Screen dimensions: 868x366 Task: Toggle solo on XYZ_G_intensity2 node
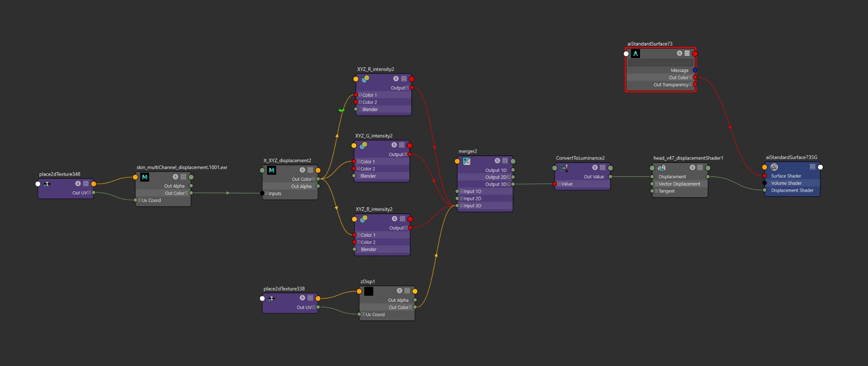pyautogui.click(x=394, y=145)
